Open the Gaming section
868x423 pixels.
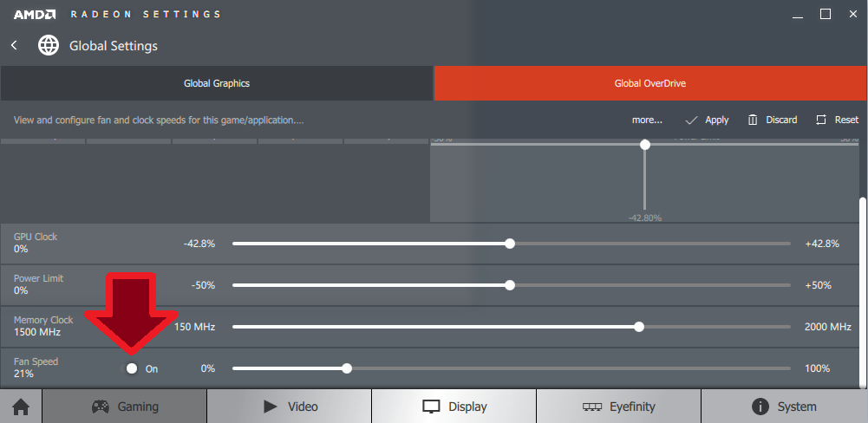[x=125, y=407]
